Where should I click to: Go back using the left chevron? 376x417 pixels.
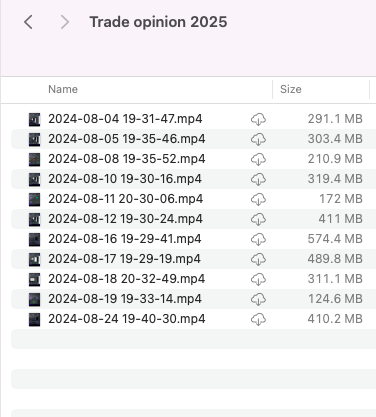point(28,22)
